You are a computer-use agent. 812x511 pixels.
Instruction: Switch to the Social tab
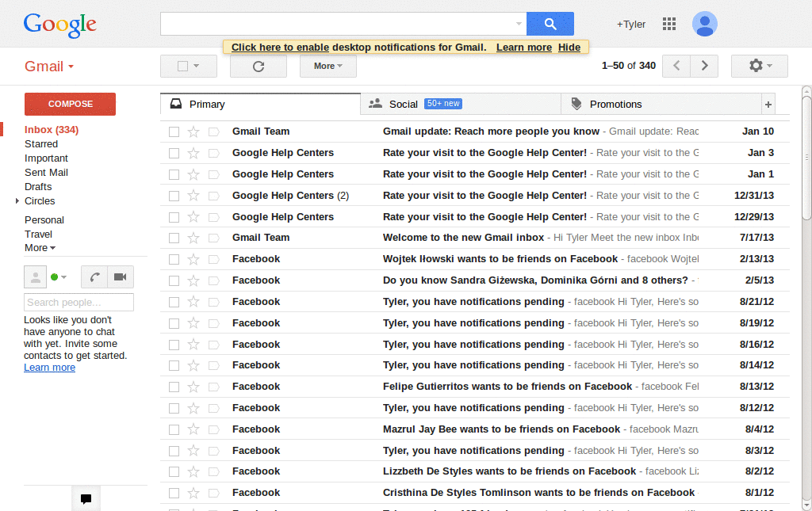point(461,105)
